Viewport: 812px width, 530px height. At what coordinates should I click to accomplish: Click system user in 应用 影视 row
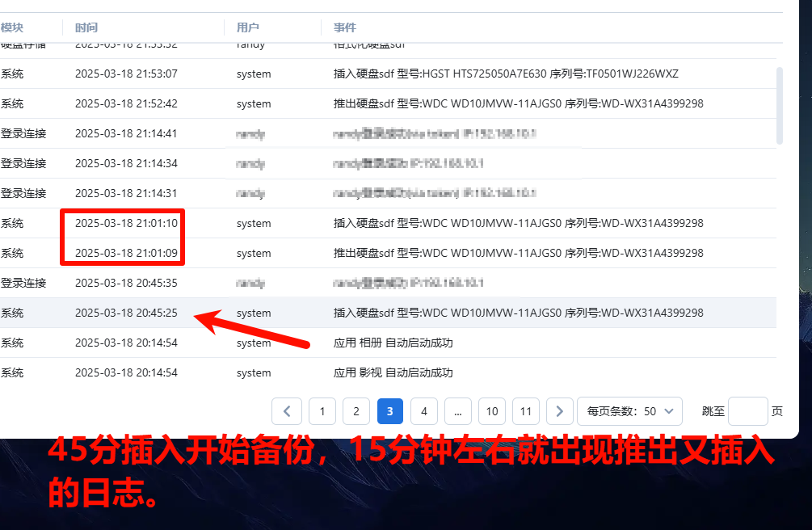click(x=254, y=373)
